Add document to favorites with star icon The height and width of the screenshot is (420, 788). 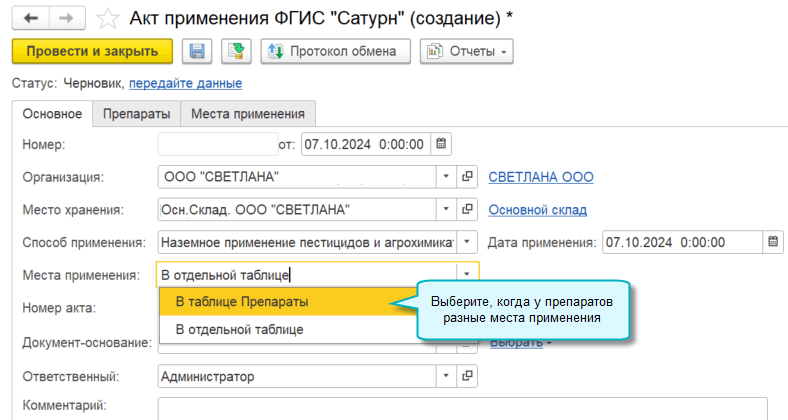pyautogui.click(x=111, y=19)
